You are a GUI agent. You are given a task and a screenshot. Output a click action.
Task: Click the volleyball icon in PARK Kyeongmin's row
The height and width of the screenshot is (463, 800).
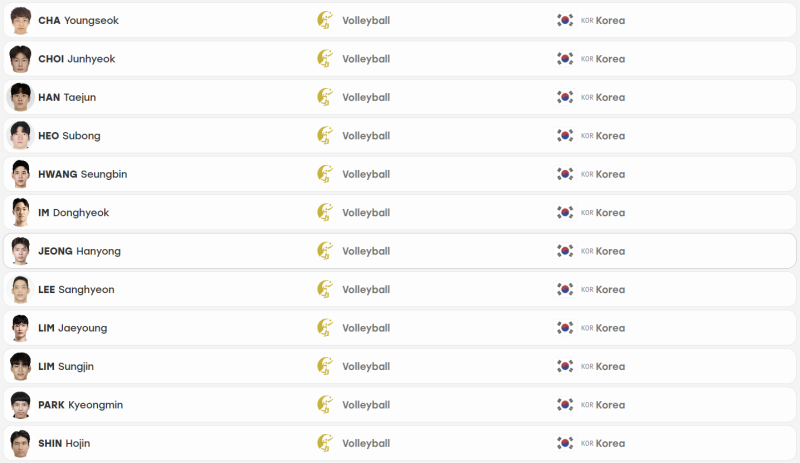pyautogui.click(x=325, y=404)
